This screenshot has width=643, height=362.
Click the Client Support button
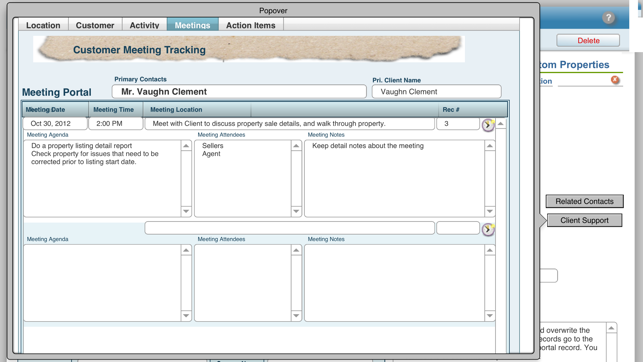click(584, 220)
